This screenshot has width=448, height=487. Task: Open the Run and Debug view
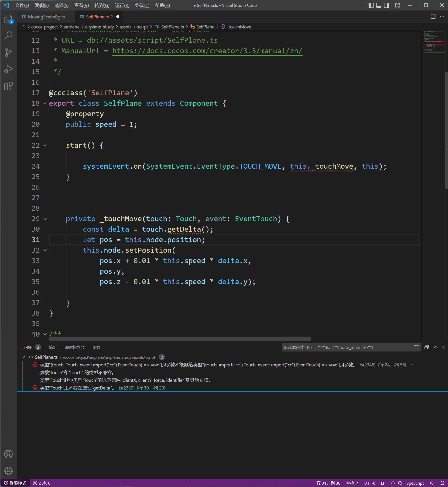click(8, 69)
